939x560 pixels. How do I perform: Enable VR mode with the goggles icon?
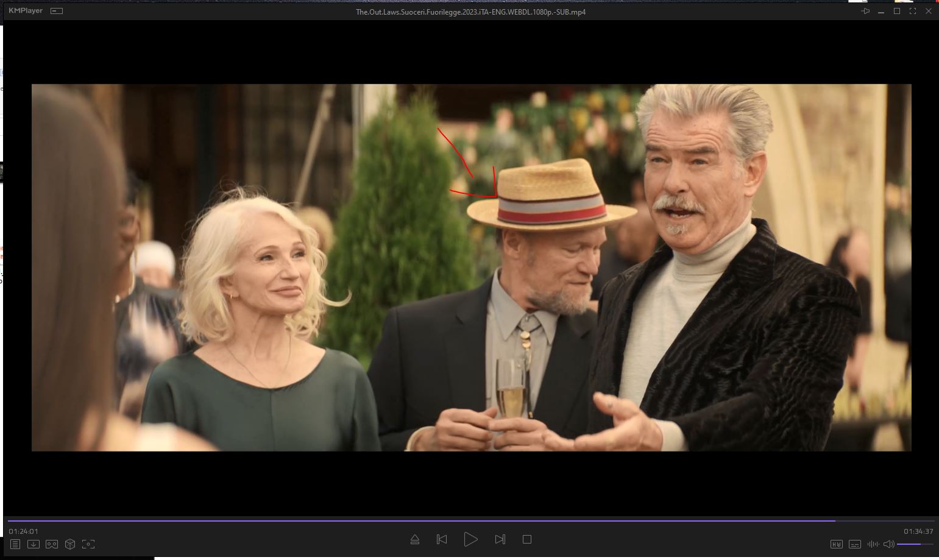tap(52, 544)
